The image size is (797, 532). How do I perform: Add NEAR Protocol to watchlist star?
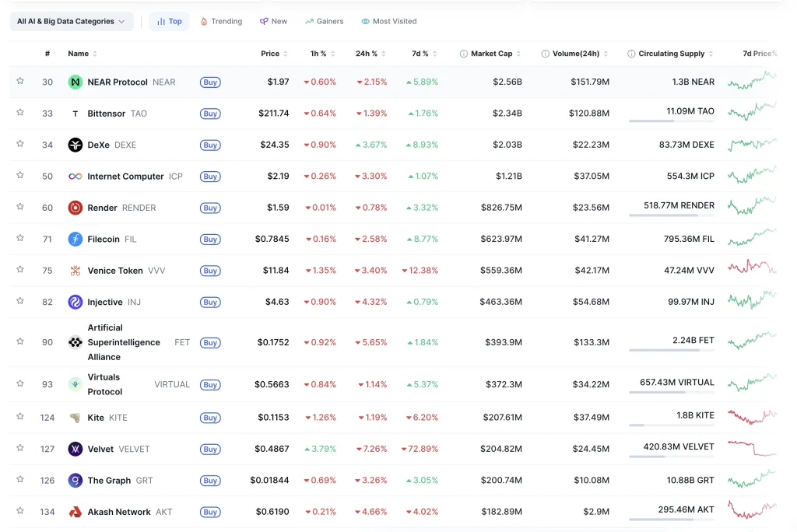coord(19,81)
